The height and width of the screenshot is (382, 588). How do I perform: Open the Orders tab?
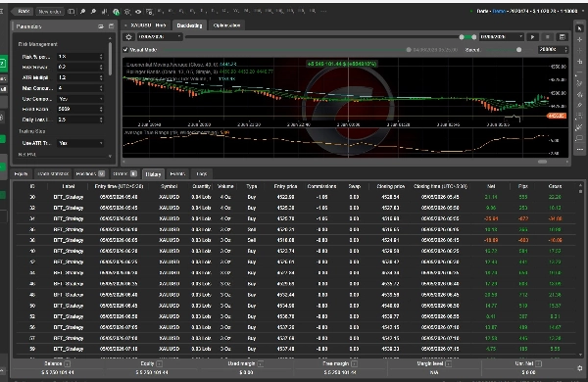point(124,174)
